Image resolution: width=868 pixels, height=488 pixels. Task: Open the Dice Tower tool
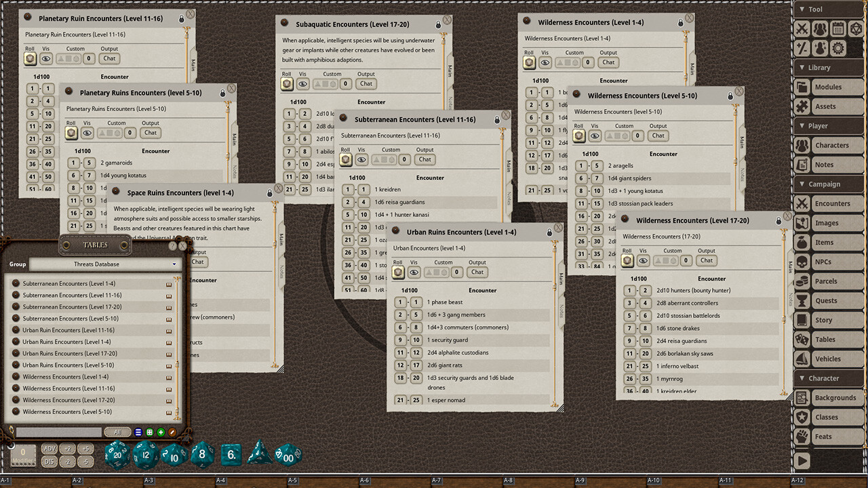coord(856,28)
